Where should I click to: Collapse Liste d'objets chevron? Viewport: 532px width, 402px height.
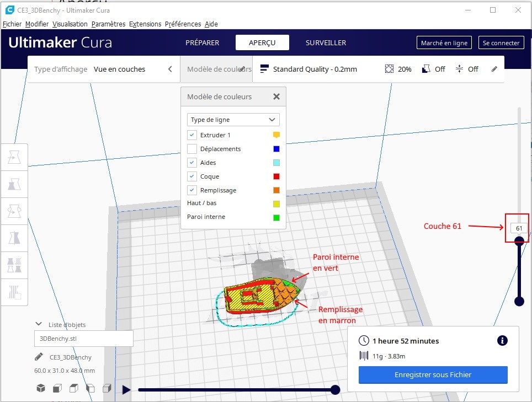coord(39,324)
